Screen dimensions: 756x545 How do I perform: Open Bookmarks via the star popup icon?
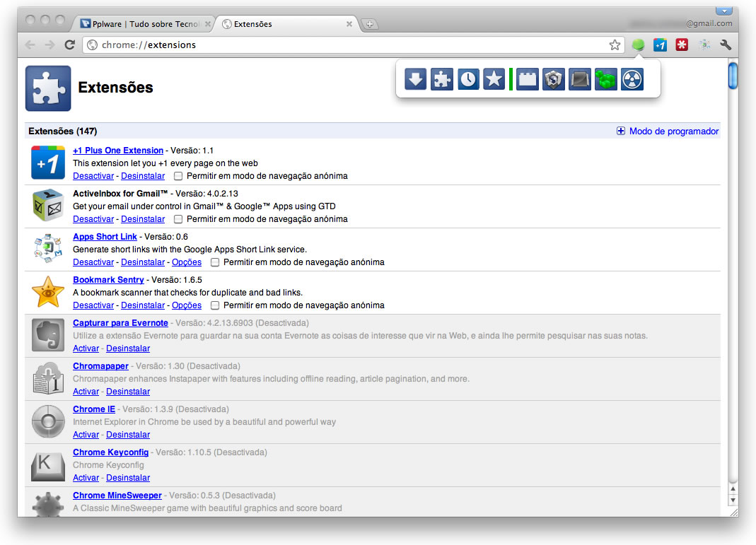pos(494,79)
